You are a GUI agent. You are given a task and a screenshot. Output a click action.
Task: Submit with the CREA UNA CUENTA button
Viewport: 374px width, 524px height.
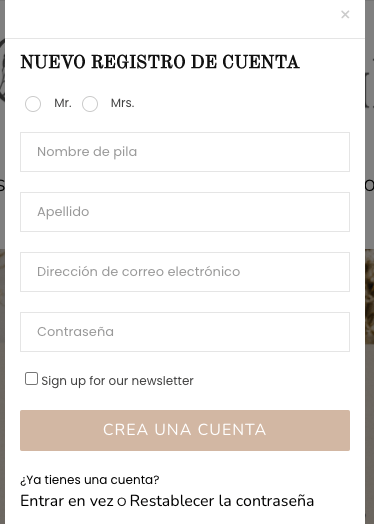point(185,430)
